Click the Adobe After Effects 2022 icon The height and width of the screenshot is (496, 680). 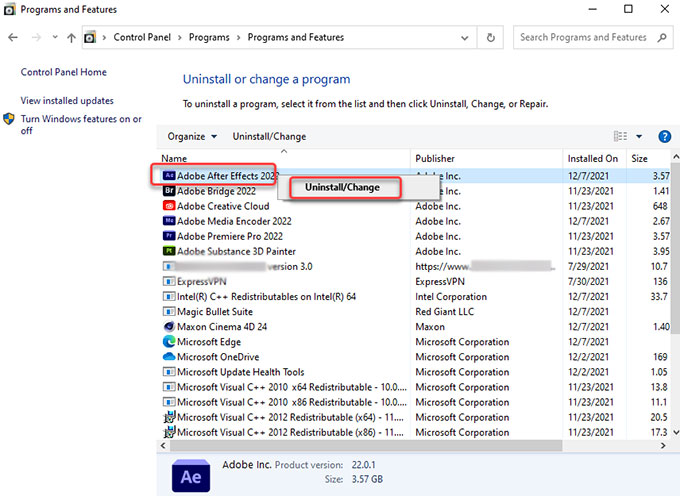[x=169, y=176]
